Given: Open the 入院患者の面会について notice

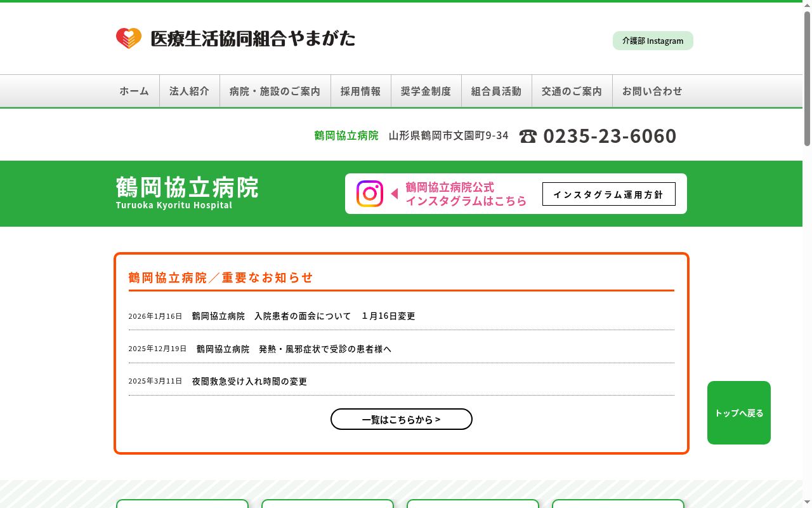Looking at the screenshot, I should 303,316.
